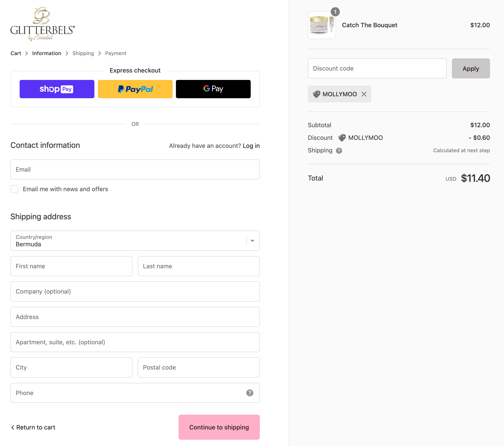The image size is (504, 446).
Task: Click the Contact information heading
Action: coord(45,145)
